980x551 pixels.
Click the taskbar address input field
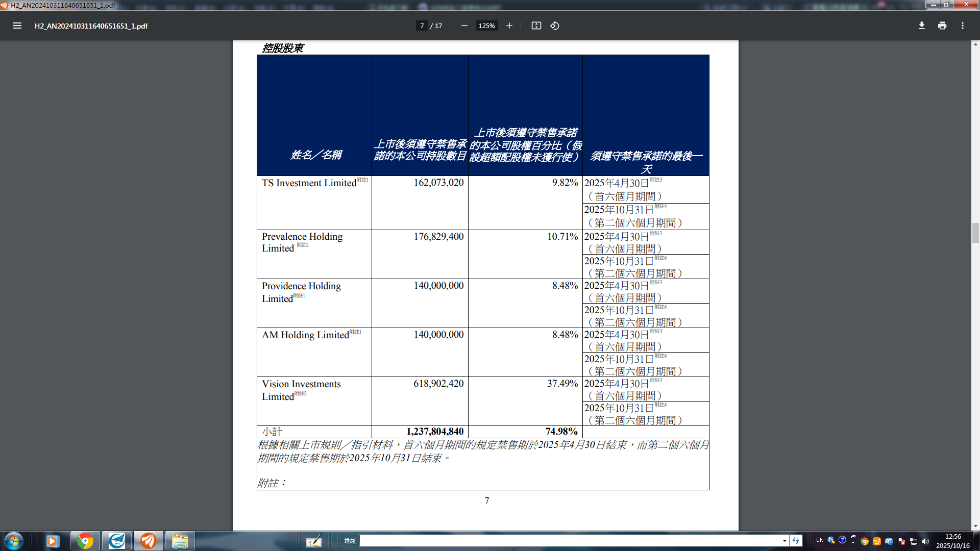pos(569,541)
